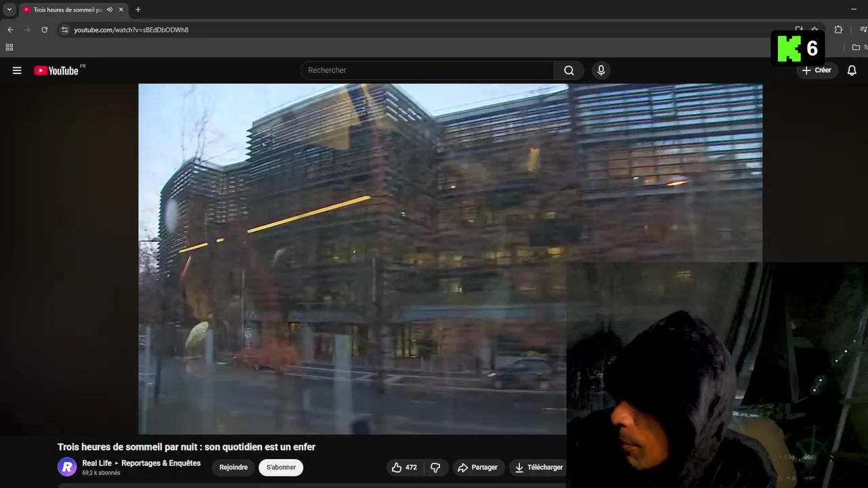Open the media control icon in the browser toolbar
Image resolution: width=868 pixels, height=488 pixels.
863,30
